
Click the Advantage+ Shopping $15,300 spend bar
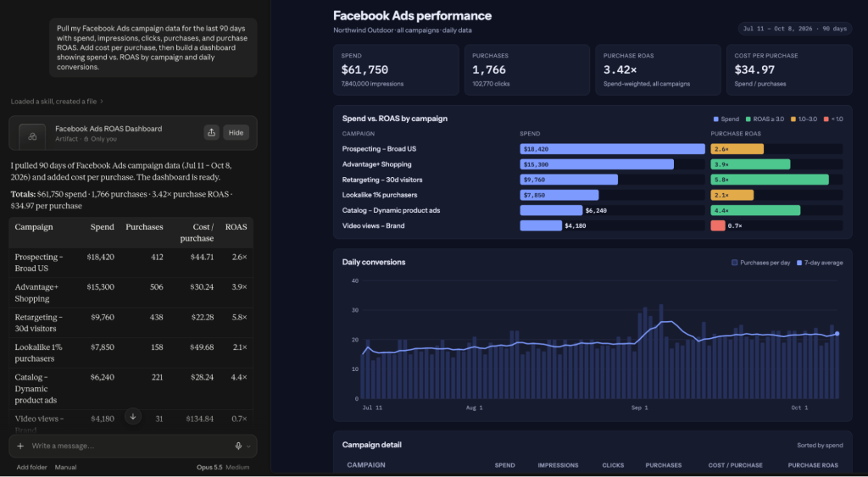tap(597, 164)
